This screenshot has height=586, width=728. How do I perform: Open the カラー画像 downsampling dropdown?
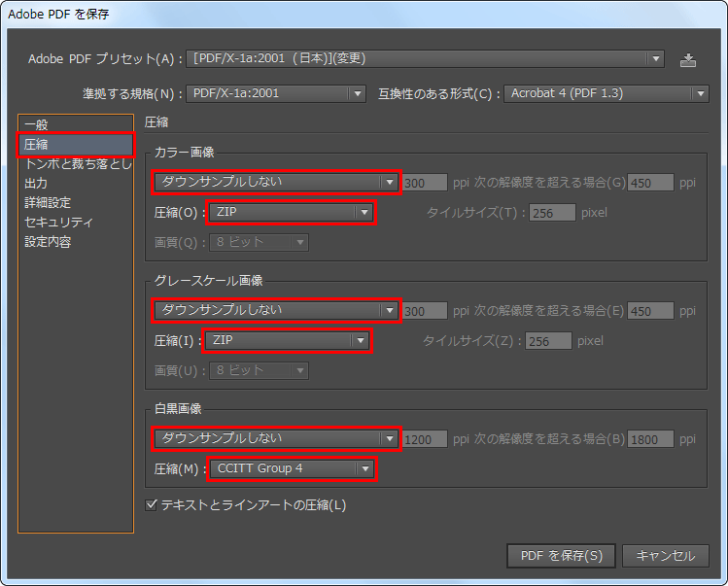pos(276,182)
